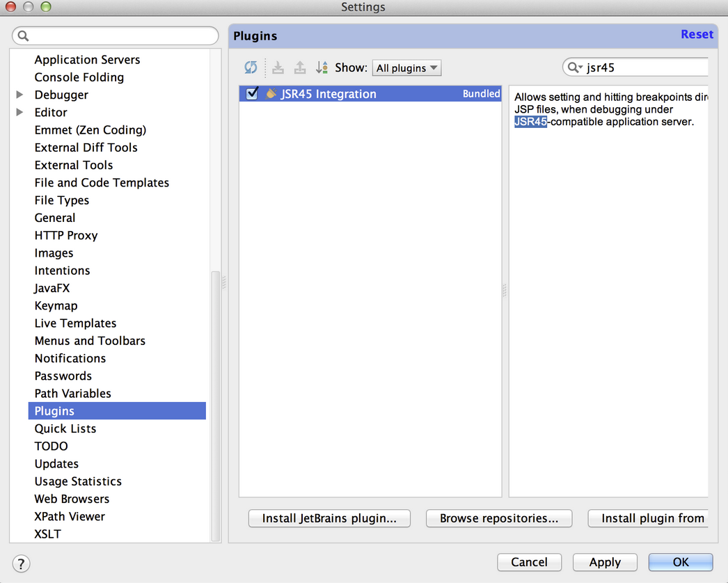Click Browse repositories button

click(x=498, y=518)
